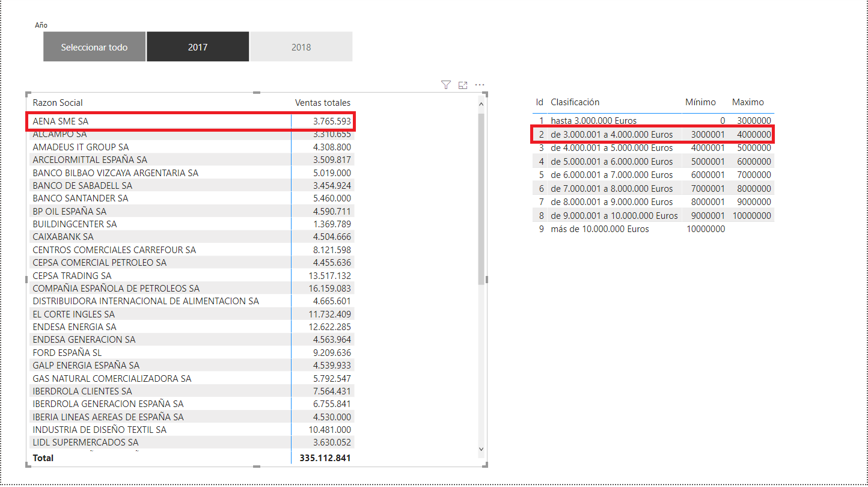Select the 'más de 10.000.000 Euros' row
868x487 pixels.
pos(599,229)
